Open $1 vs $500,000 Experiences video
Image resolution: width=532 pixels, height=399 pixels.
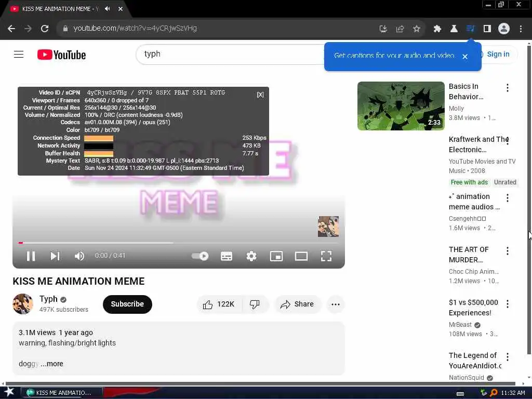[473, 308]
